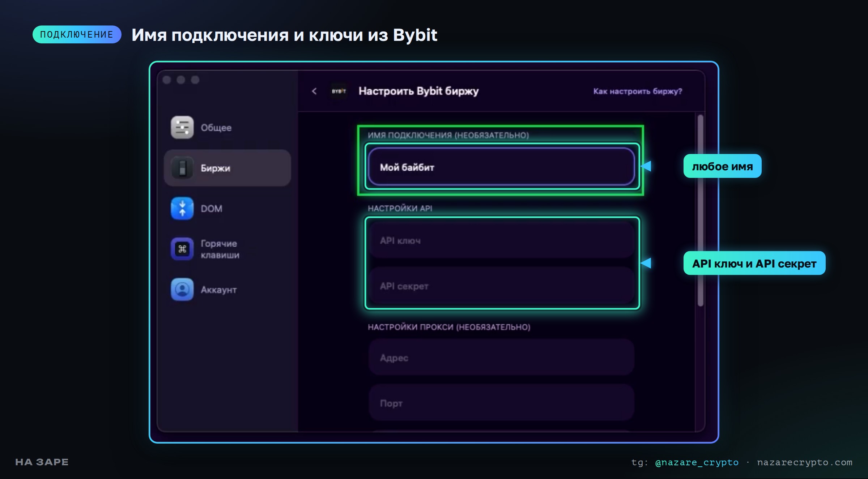Viewport: 868px width, 479px height.
Task: Open the Горячие клавиши icon
Action: pyautogui.click(x=182, y=249)
